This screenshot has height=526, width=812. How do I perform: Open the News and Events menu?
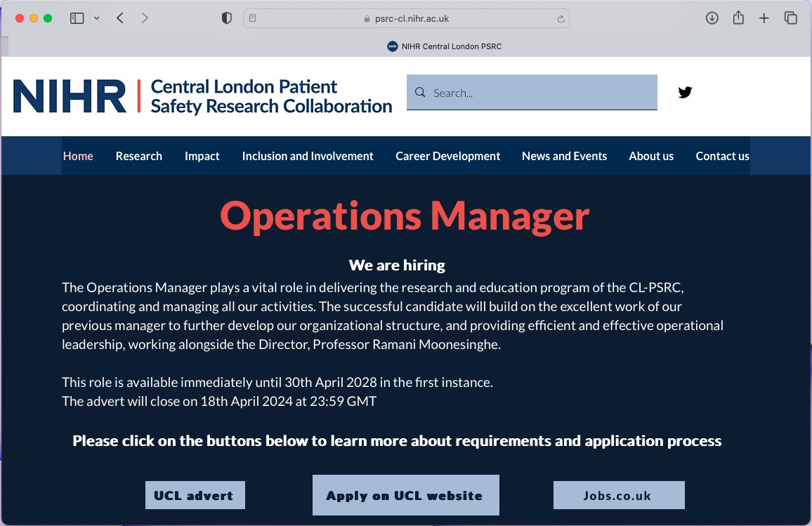click(565, 156)
